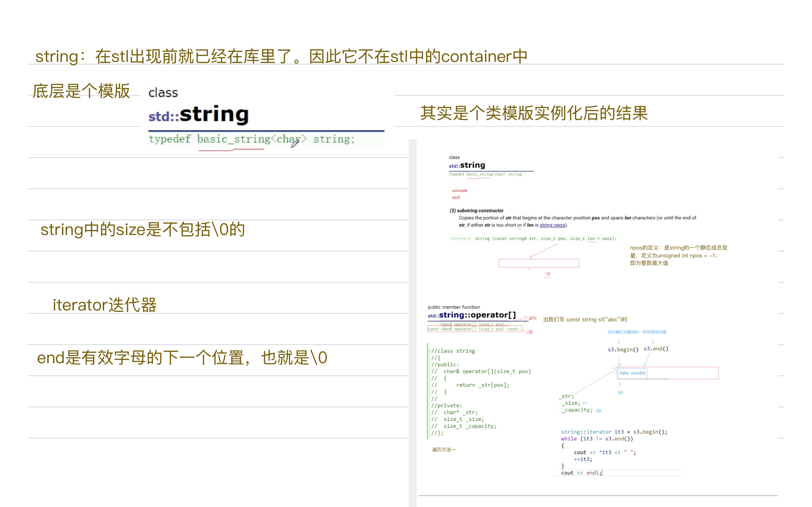This screenshot has height=507, width=812.
Task: Place cursor after 'cout << endl;' line
Action: point(602,473)
